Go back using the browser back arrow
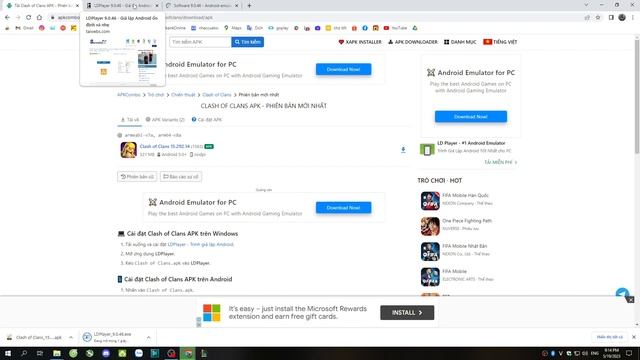The width and height of the screenshot is (640, 360). point(7,18)
